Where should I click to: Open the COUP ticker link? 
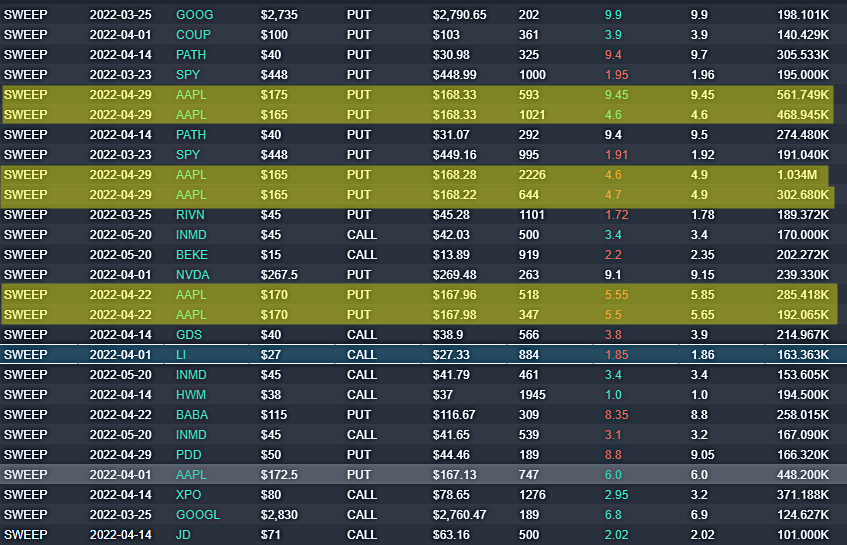[x=193, y=35]
